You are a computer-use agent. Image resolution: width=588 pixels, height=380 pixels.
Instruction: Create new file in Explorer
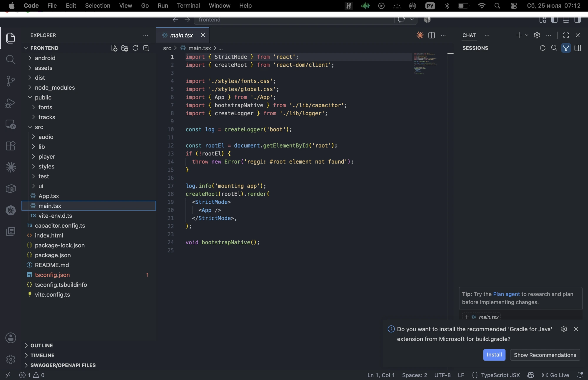pos(114,48)
